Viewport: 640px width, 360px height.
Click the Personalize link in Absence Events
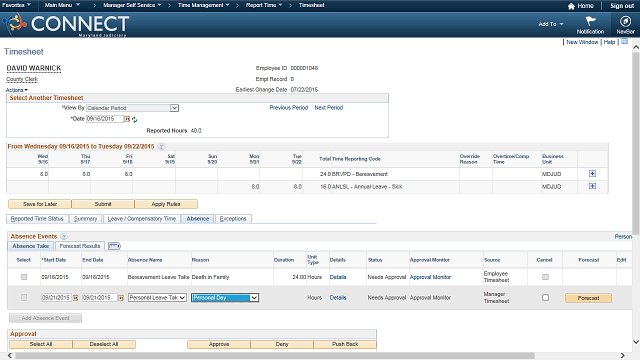pos(623,237)
